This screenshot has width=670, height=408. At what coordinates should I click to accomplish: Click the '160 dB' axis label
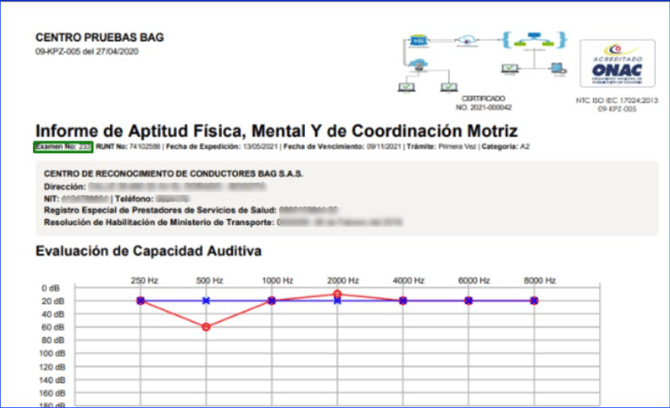click(x=52, y=393)
